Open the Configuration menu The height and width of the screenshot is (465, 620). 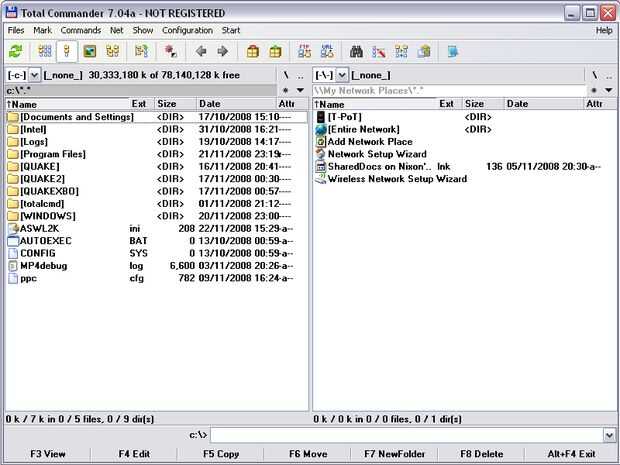[187, 30]
